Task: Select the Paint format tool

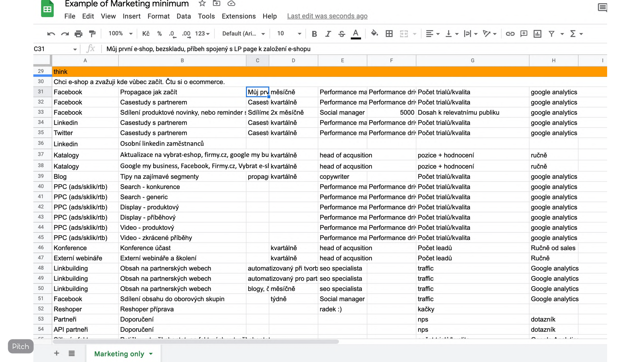Action: click(92, 34)
